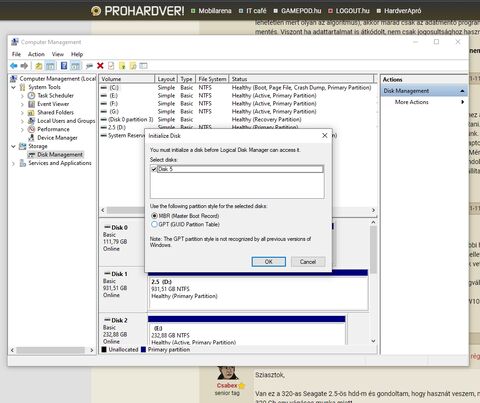Image resolution: width=480 pixels, height=403 pixels.
Task: Open the More Actions submenu arrow
Action: pos(463,102)
